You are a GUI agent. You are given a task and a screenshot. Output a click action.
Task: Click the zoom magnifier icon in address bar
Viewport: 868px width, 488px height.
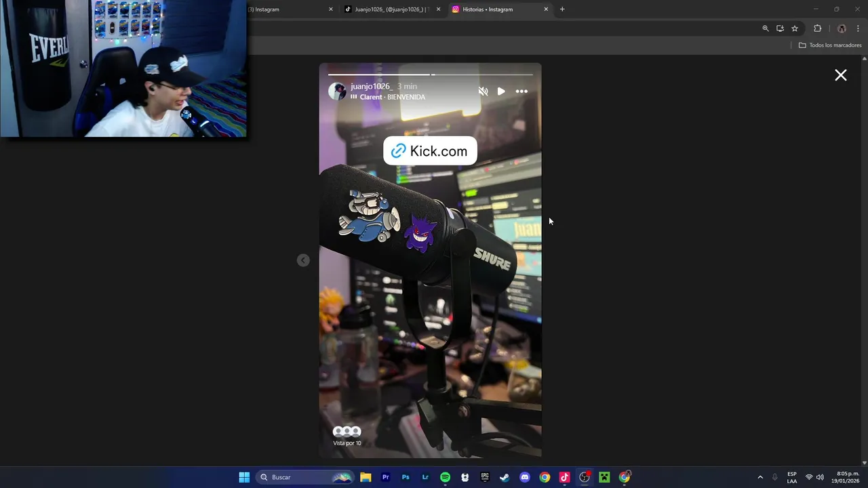point(766,28)
